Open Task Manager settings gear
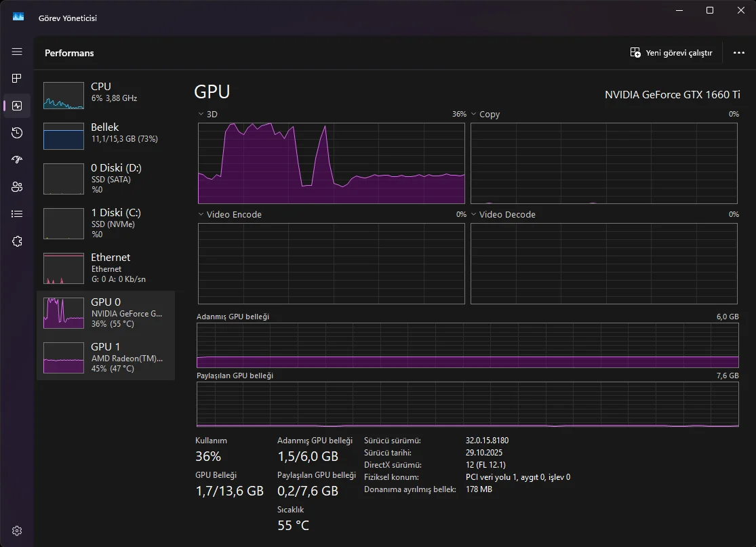 click(x=17, y=531)
